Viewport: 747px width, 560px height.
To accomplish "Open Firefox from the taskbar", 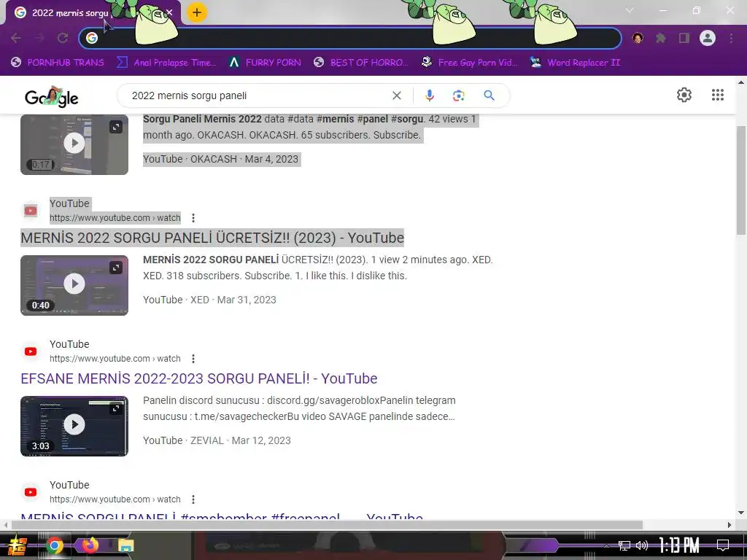I will 90,545.
